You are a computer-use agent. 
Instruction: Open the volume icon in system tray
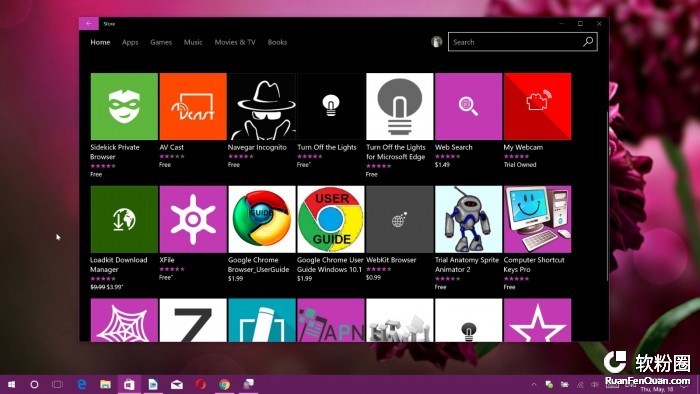(x=595, y=384)
